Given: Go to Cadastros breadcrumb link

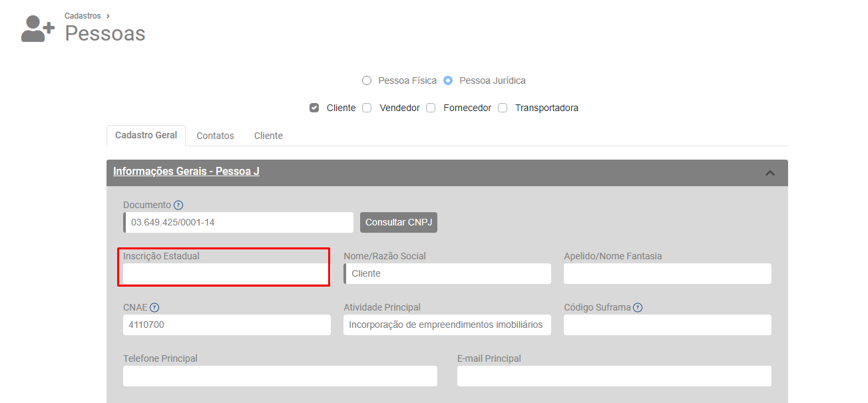Looking at the screenshot, I should [83, 15].
